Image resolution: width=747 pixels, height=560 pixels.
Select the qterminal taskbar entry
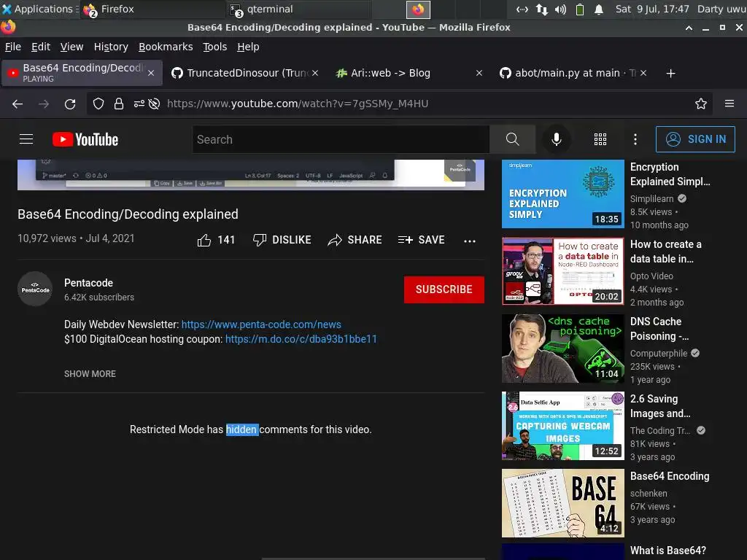coord(298,9)
